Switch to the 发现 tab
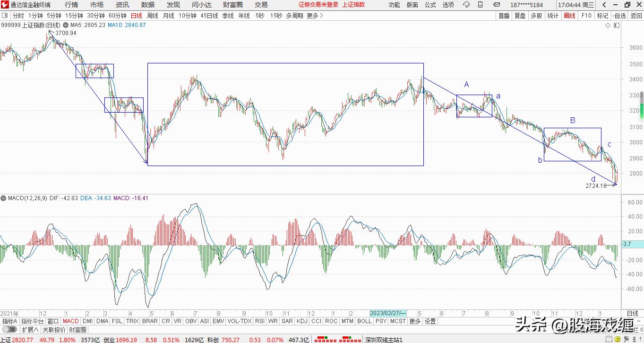The height and width of the screenshot is (343, 644). point(173,5)
